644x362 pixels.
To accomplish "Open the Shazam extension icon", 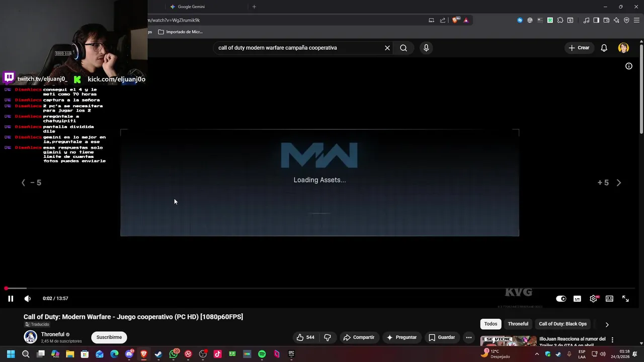I will coord(520,20).
